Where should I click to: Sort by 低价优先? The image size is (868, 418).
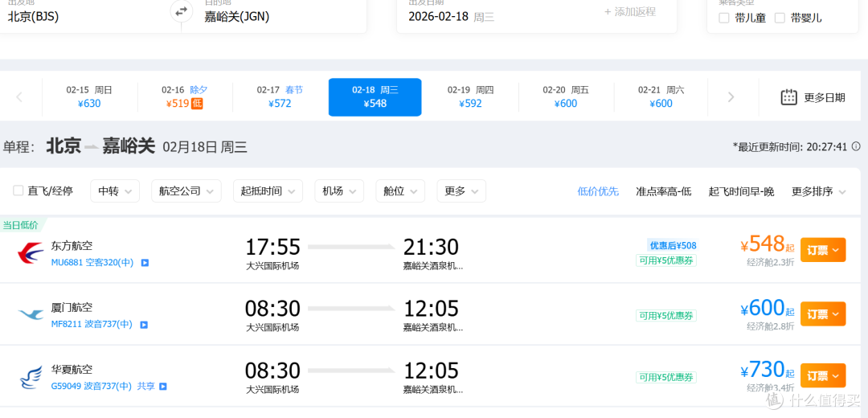pos(598,191)
